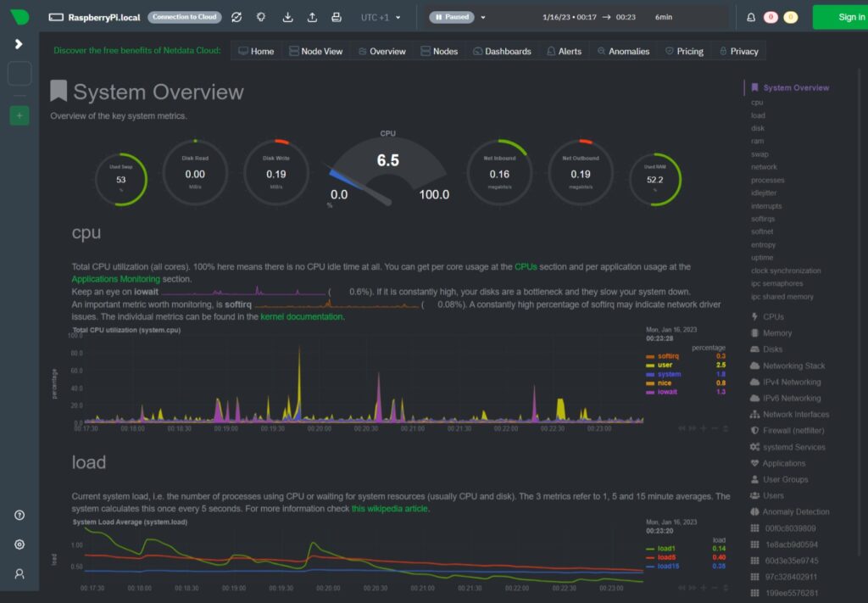Switch to the Node View tab
This screenshot has height=603, width=868.
[315, 51]
